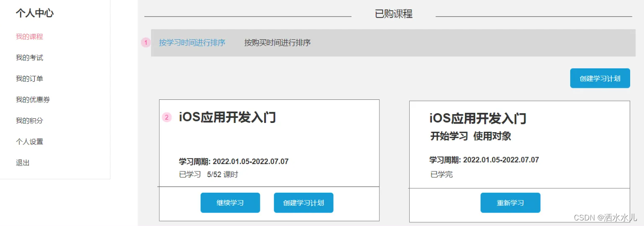The width and height of the screenshot is (644, 226).
Task: Click the 已购课程 section heading
Action: tap(394, 14)
